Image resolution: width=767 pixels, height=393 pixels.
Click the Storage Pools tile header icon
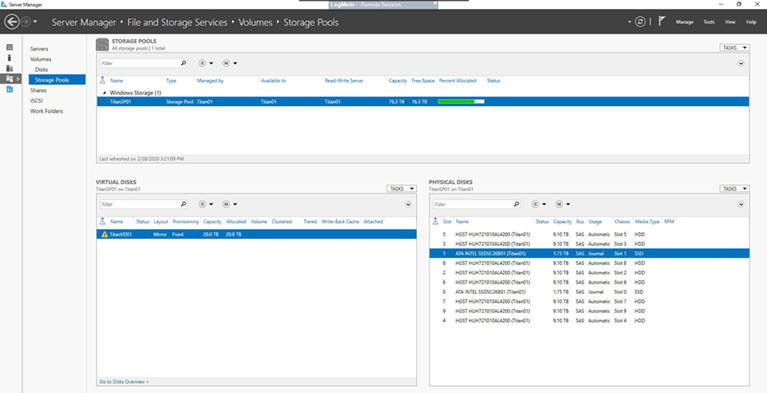[102, 44]
